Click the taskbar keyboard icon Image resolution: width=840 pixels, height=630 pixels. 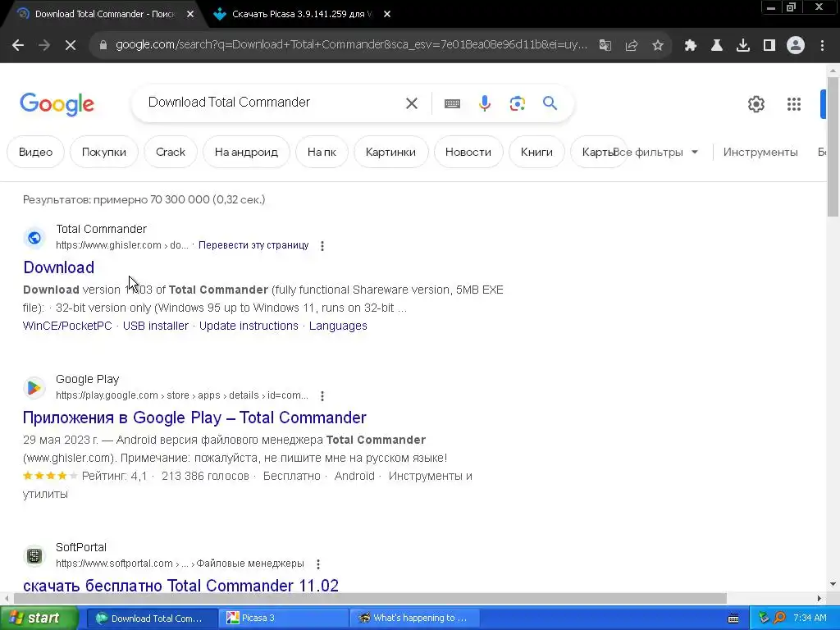click(x=733, y=619)
